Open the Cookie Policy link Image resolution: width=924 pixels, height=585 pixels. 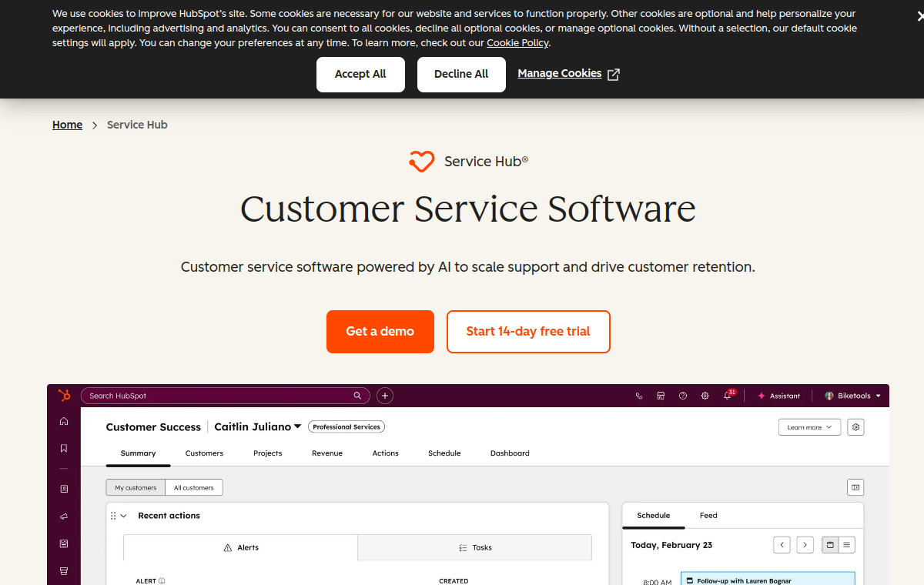(517, 43)
